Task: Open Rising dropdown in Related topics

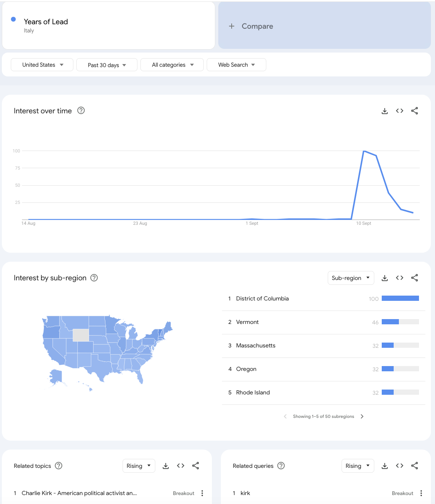Action: [x=139, y=466]
